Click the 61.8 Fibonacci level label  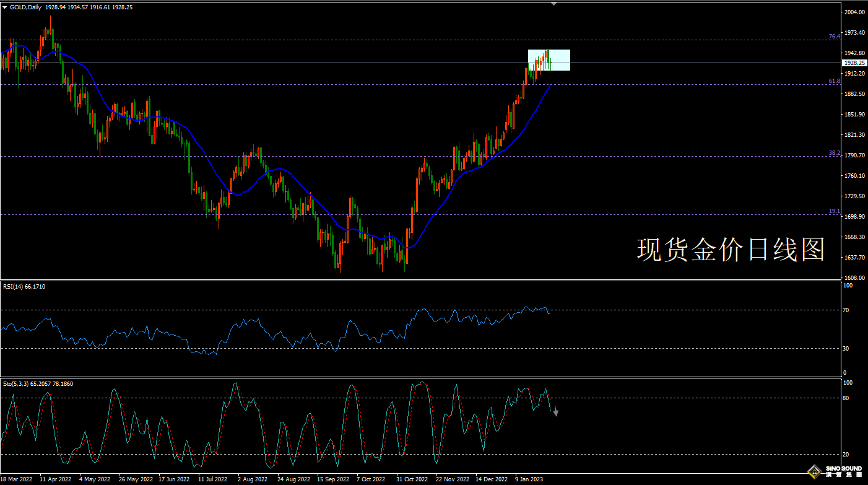835,81
